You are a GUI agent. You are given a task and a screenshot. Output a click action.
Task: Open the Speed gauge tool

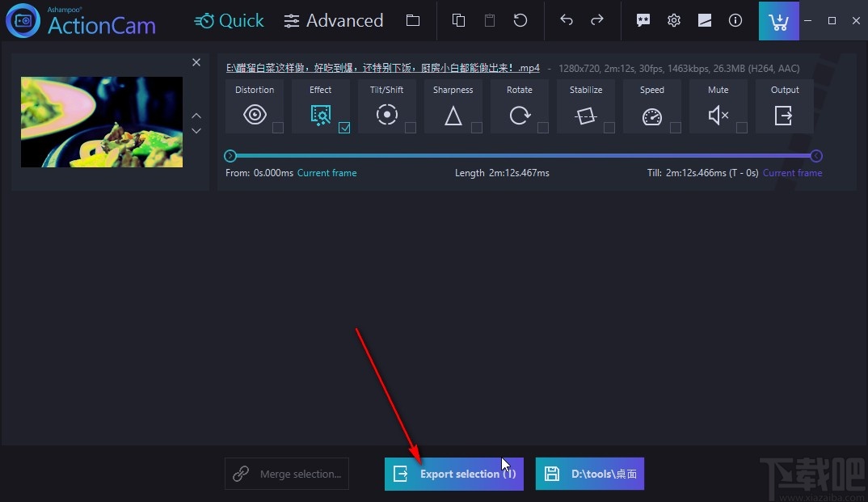(x=652, y=116)
